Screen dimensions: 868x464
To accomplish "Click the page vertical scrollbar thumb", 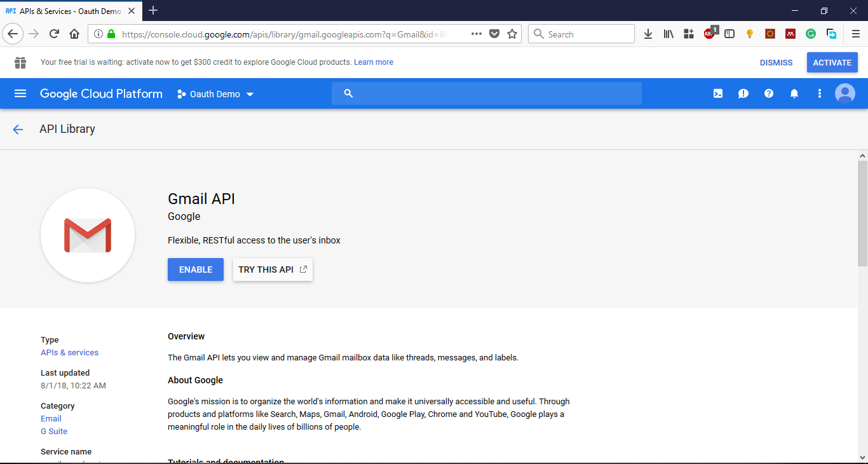I will point(862,213).
